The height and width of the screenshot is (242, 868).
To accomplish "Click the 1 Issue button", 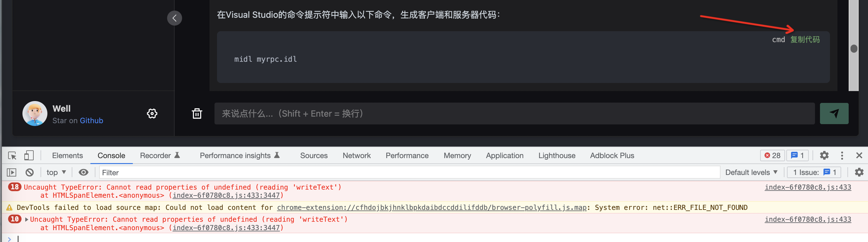I will (x=814, y=172).
